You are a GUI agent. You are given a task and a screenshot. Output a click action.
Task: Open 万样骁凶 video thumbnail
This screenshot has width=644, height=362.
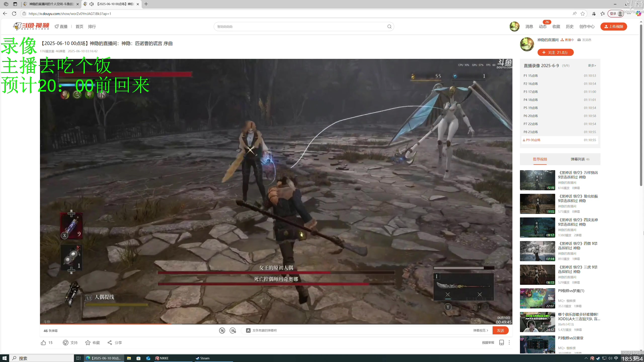tap(537, 180)
